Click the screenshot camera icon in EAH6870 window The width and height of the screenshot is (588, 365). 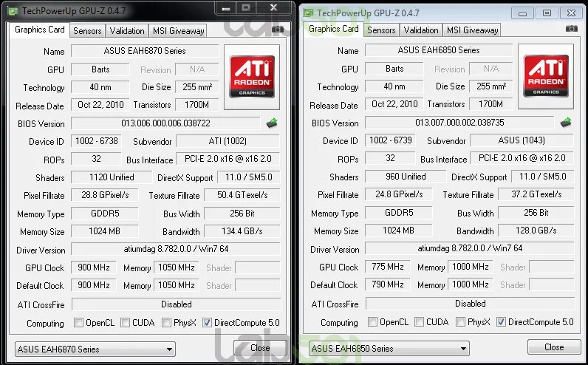tap(278, 29)
